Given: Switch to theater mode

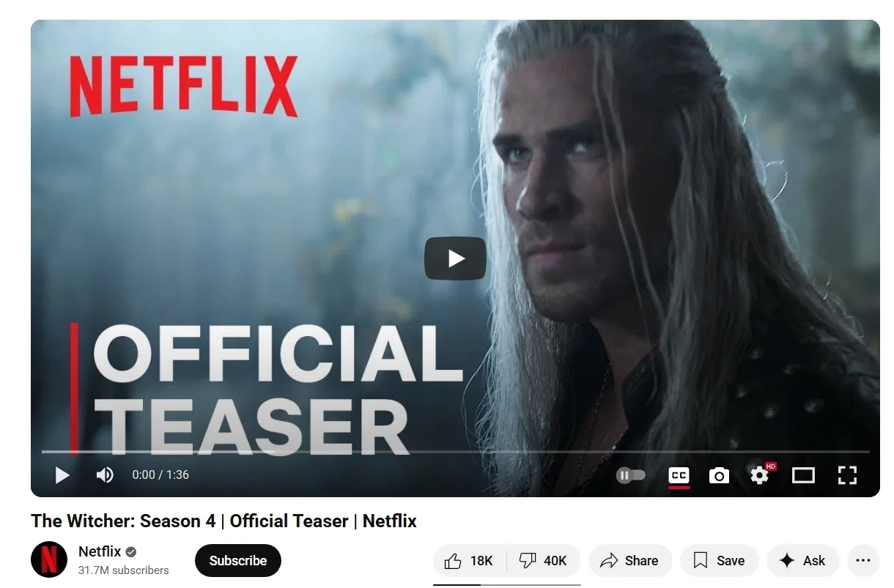Looking at the screenshot, I should [803, 476].
